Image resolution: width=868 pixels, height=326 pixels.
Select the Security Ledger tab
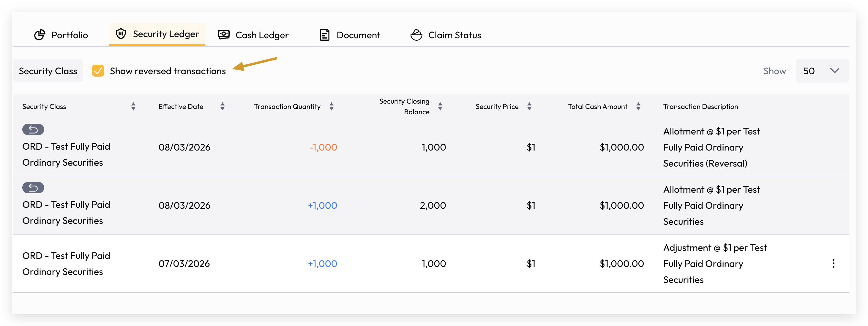click(x=157, y=34)
